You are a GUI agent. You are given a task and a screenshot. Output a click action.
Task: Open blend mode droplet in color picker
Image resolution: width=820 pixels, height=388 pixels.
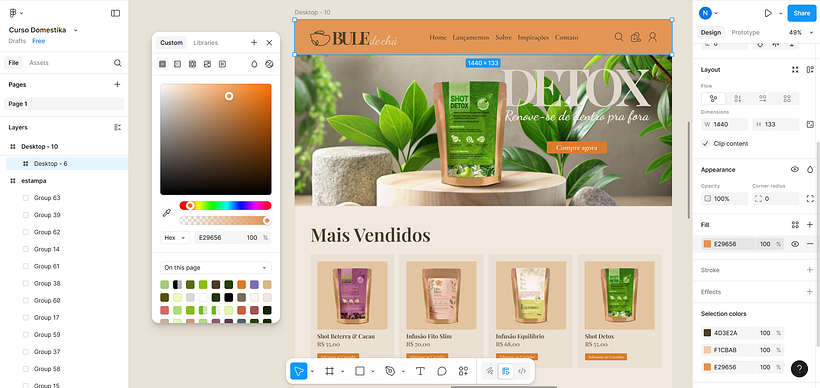coord(254,64)
